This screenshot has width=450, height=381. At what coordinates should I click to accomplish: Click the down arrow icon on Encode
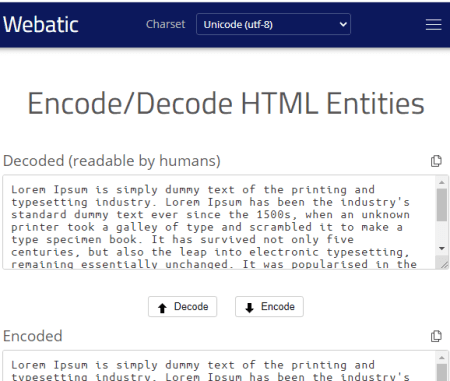click(249, 308)
